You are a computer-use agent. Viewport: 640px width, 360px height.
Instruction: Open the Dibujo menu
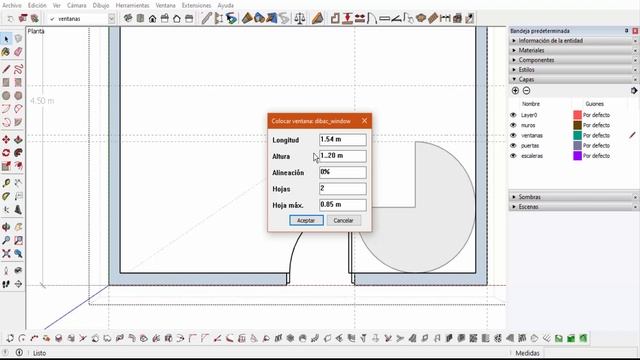point(101,5)
